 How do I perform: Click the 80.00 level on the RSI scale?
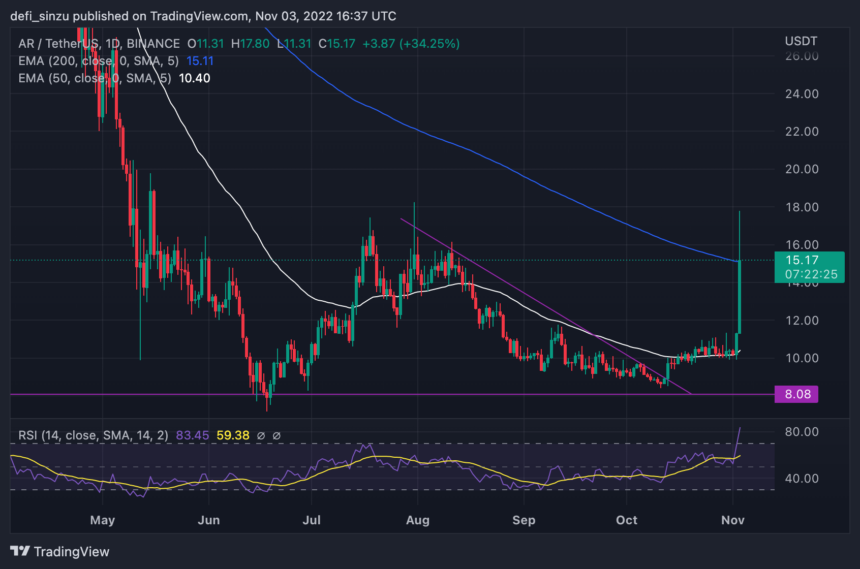tap(803, 432)
